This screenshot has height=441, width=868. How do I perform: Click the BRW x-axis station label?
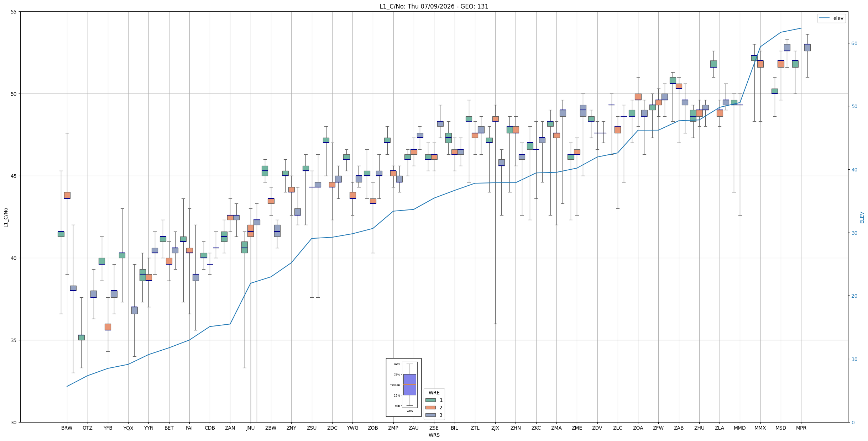67,428
